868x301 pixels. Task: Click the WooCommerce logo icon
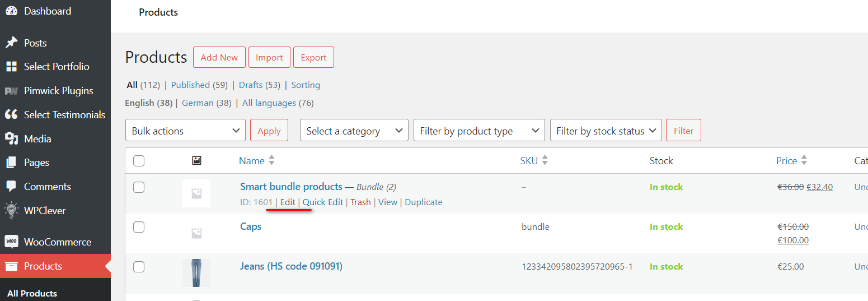pyautogui.click(x=11, y=242)
